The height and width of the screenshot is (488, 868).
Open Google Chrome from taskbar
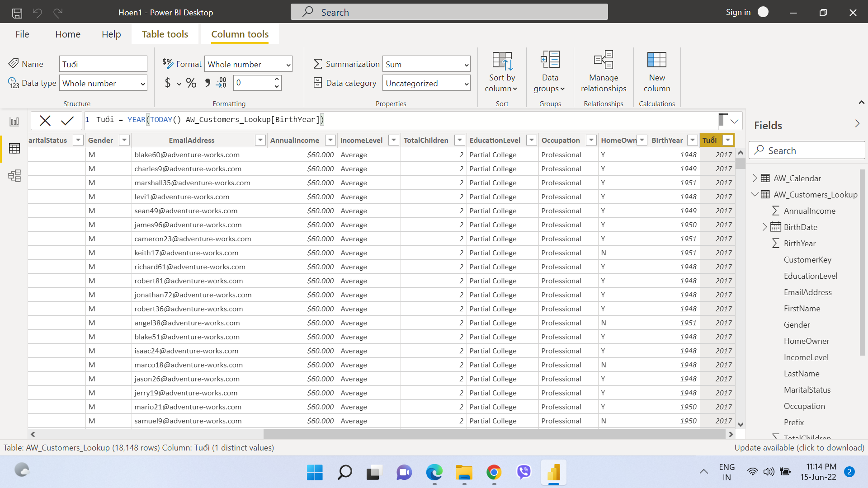coord(494,473)
